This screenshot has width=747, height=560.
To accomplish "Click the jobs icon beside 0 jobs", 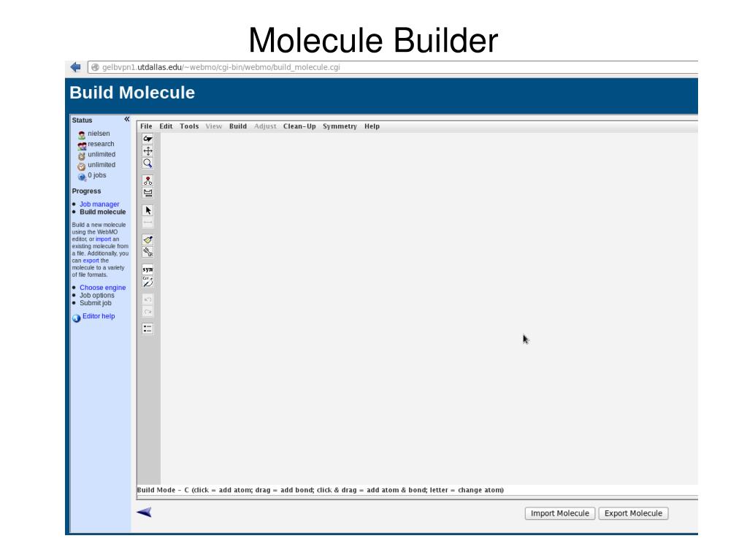I will (x=82, y=177).
